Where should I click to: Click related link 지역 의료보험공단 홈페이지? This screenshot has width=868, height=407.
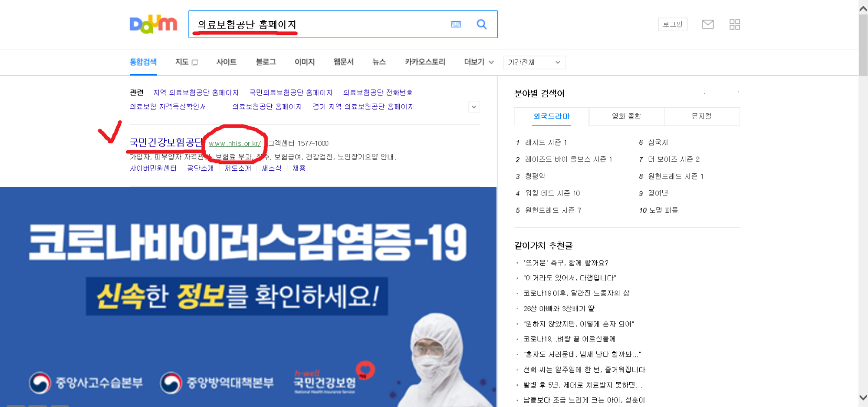[x=196, y=93]
